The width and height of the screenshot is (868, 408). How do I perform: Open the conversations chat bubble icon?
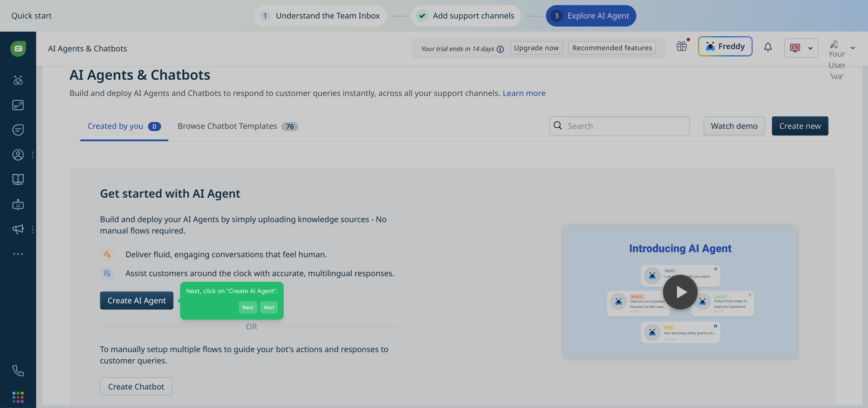tap(18, 130)
